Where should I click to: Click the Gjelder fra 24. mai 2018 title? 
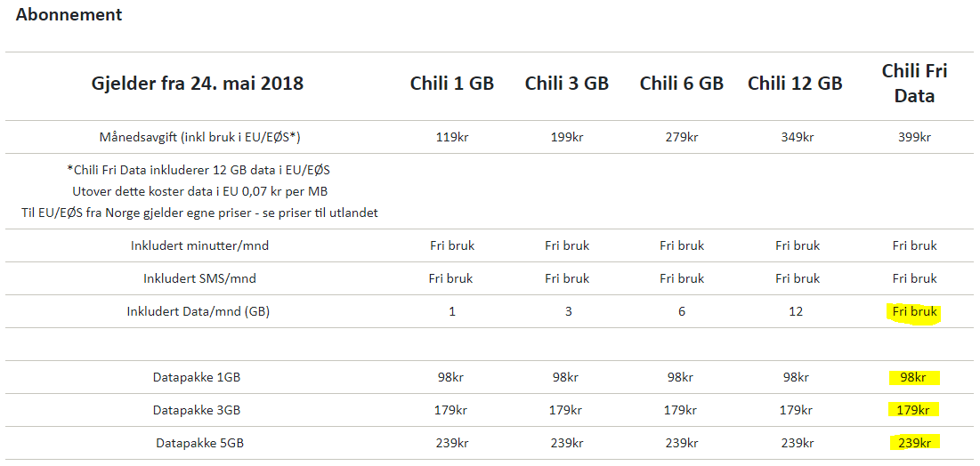pyautogui.click(x=198, y=83)
